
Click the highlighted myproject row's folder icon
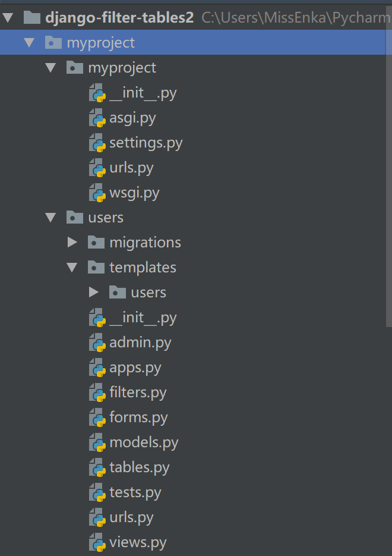(53, 43)
